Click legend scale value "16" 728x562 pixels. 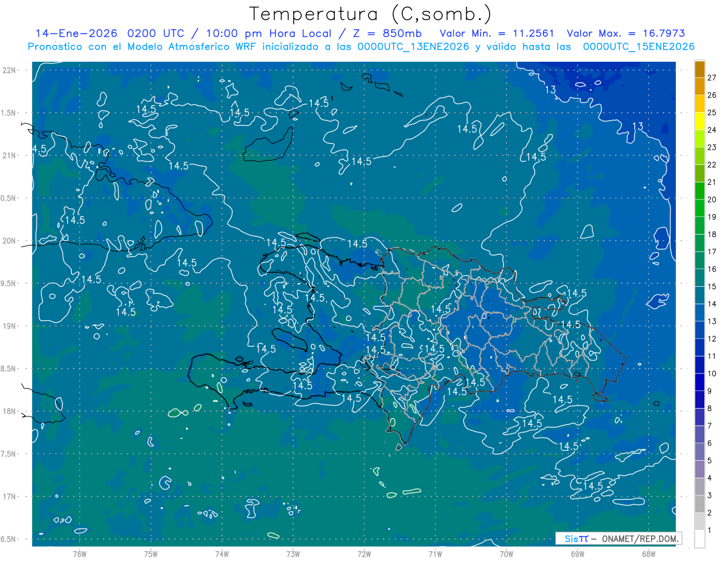click(x=712, y=269)
